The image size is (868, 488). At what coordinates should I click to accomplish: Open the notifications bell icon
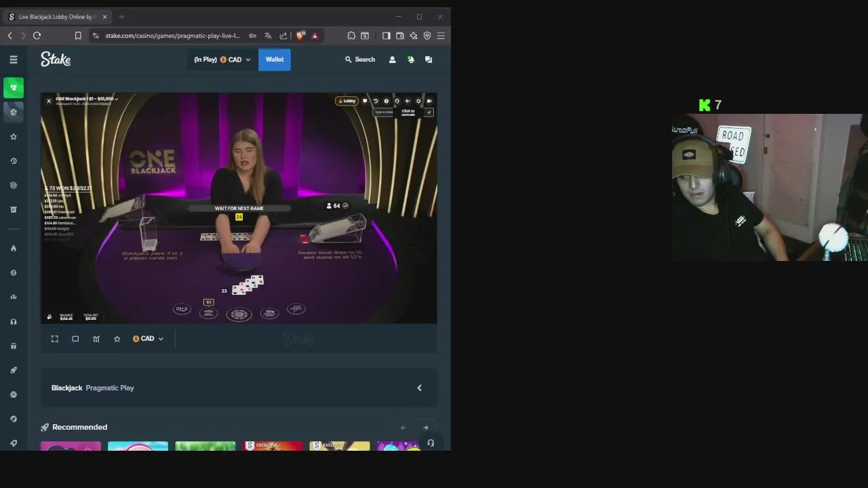click(410, 60)
